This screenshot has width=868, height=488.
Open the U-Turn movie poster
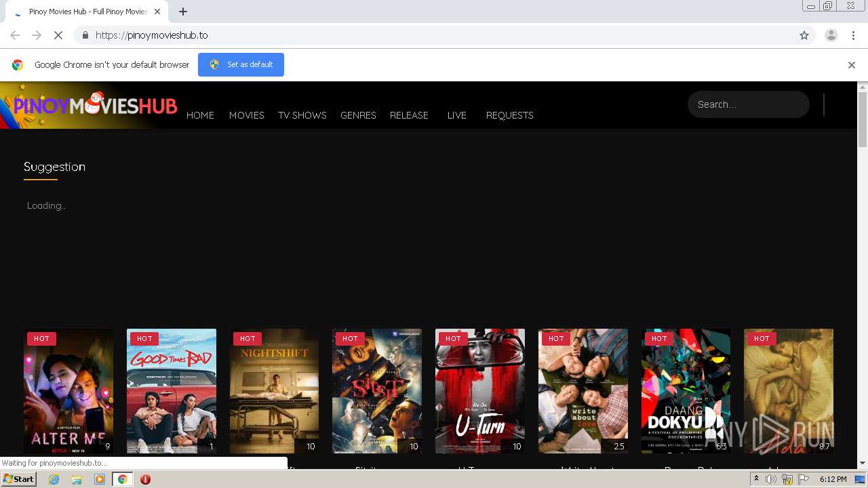click(x=480, y=391)
